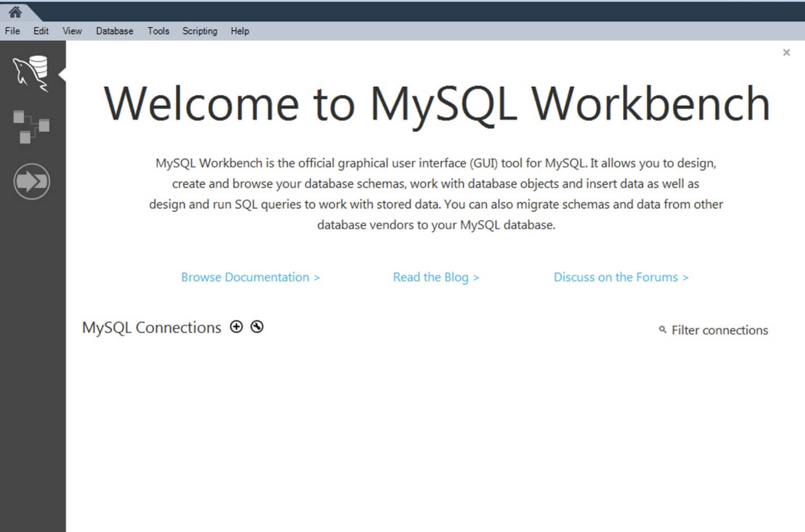The height and width of the screenshot is (532, 805).
Task: Open the Models sidebar icon
Action: tap(31, 127)
